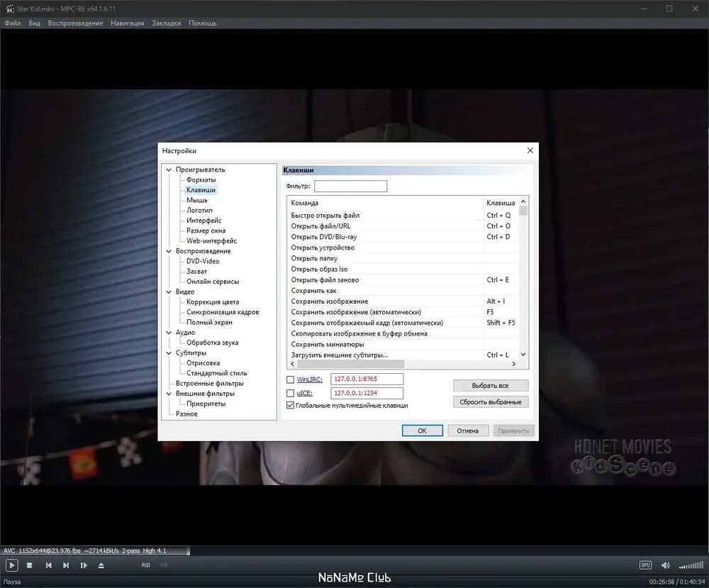Select Встроенные фильтры in the settings tree
The height and width of the screenshot is (588, 709).
pyautogui.click(x=209, y=384)
